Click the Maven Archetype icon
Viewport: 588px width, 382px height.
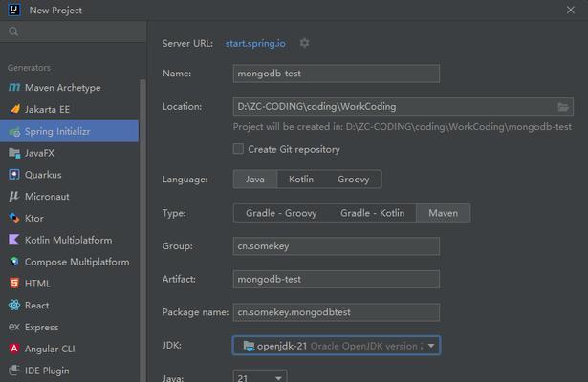(14, 87)
